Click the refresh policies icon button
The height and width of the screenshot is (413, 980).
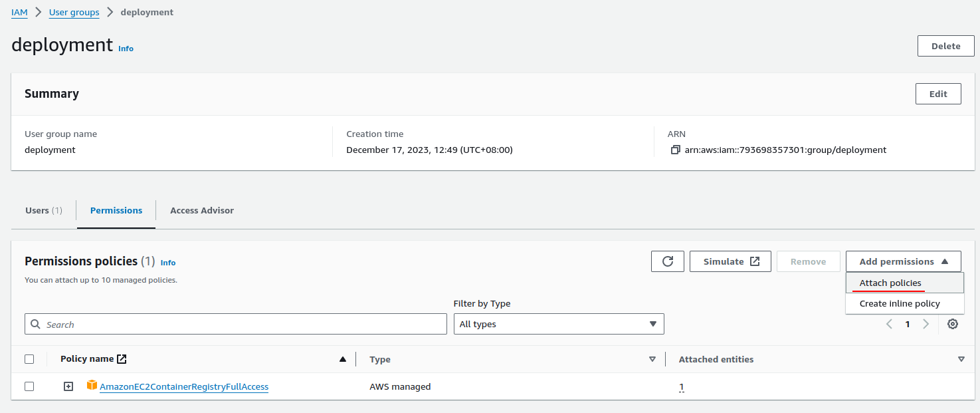(x=668, y=261)
